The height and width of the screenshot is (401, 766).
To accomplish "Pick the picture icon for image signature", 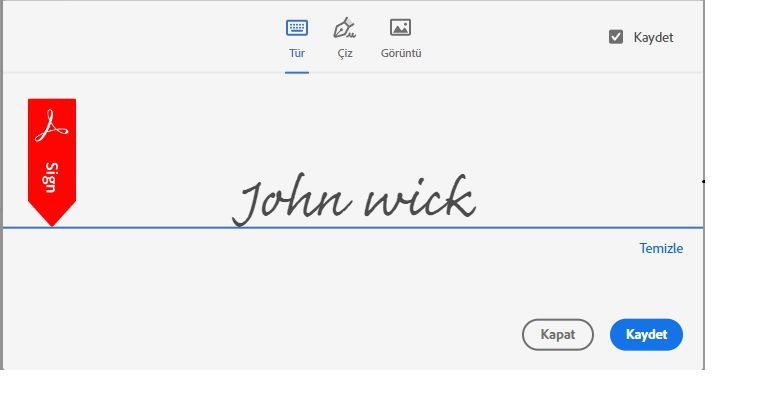I will (400, 27).
